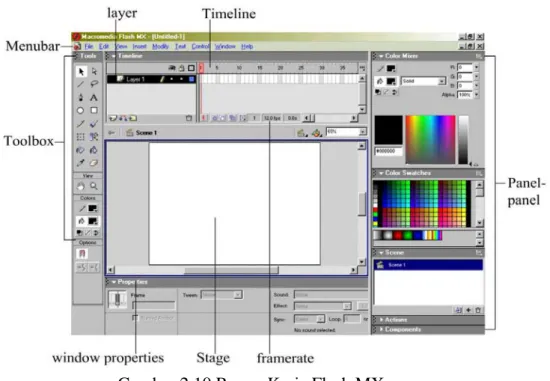Click the hex color value field

388,151
